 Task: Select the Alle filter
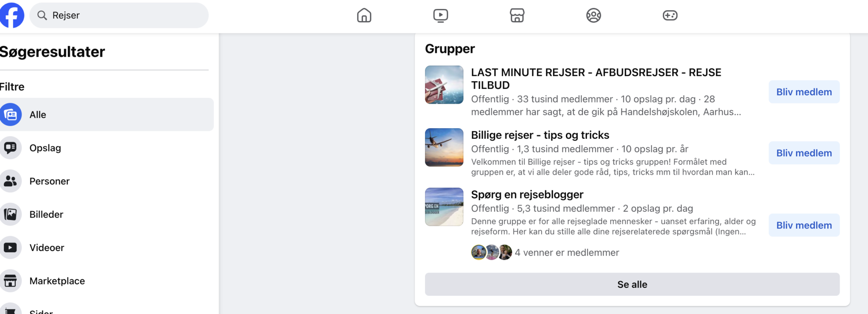(x=37, y=114)
